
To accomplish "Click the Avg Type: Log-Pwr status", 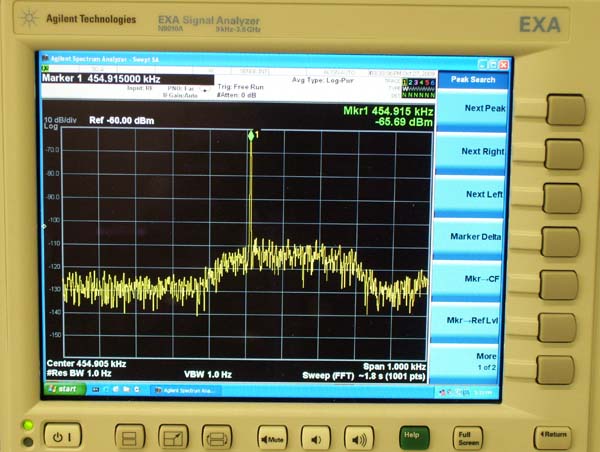I will 323,80.
